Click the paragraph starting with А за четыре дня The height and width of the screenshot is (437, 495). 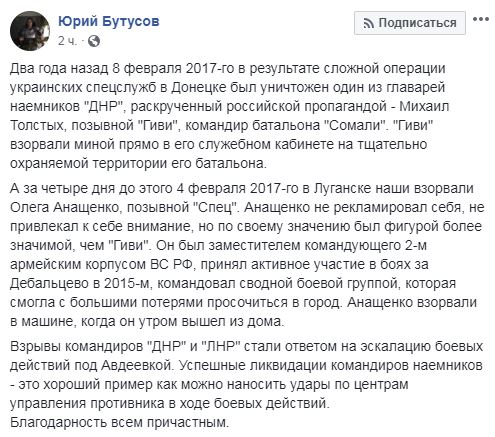pyautogui.click(x=247, y=255)
